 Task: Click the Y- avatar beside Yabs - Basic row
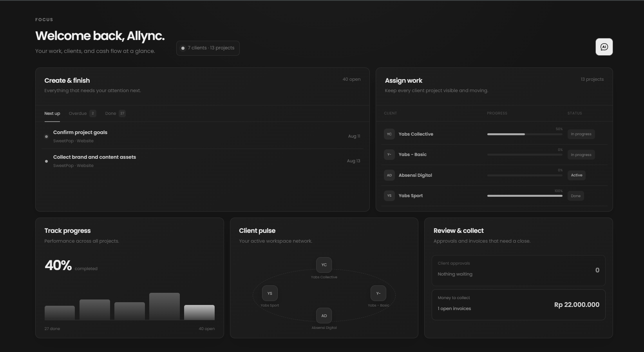389,154
